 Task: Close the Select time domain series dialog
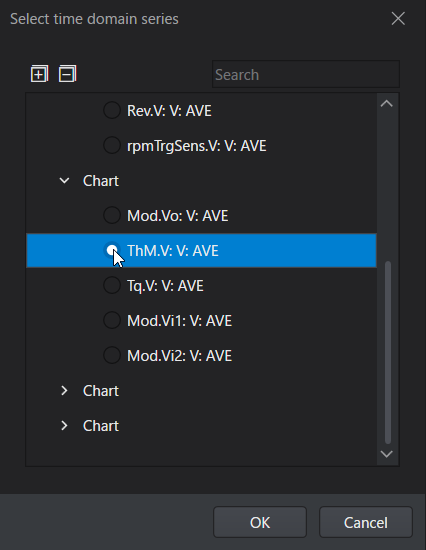[398, 19]
